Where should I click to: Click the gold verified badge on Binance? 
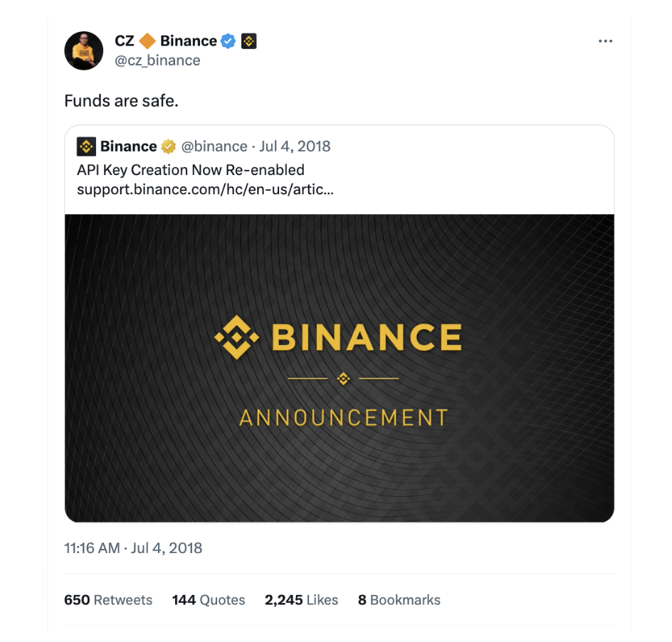coord(169,147)
